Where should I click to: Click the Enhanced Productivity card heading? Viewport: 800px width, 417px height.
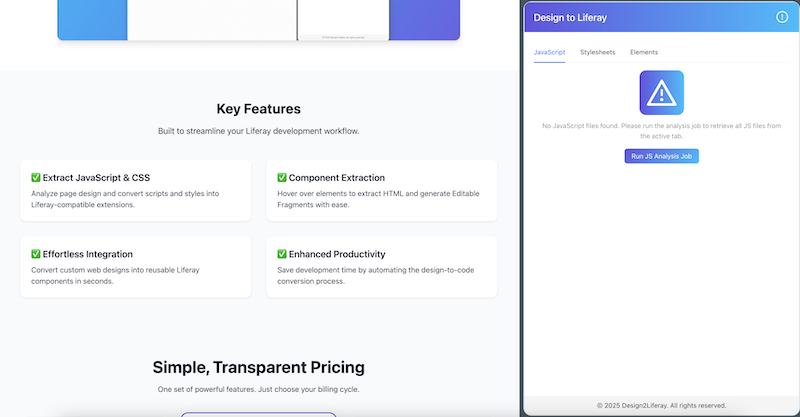(337, 254)
